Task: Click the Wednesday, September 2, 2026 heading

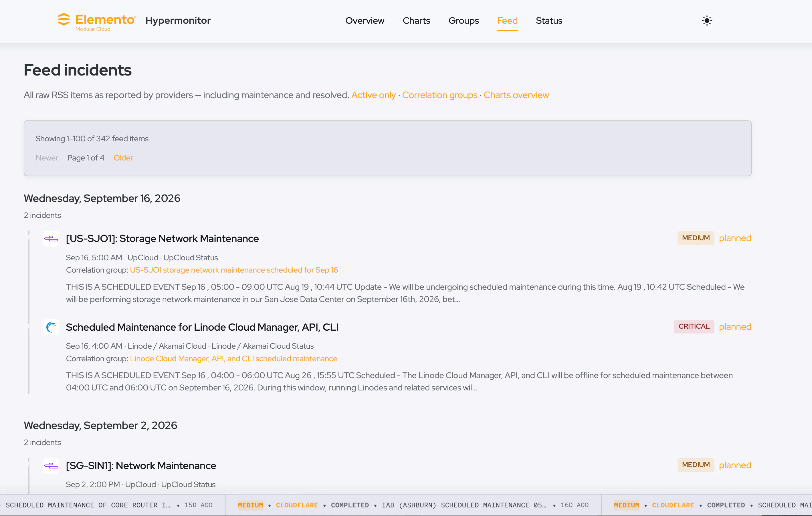Action: 100,425
